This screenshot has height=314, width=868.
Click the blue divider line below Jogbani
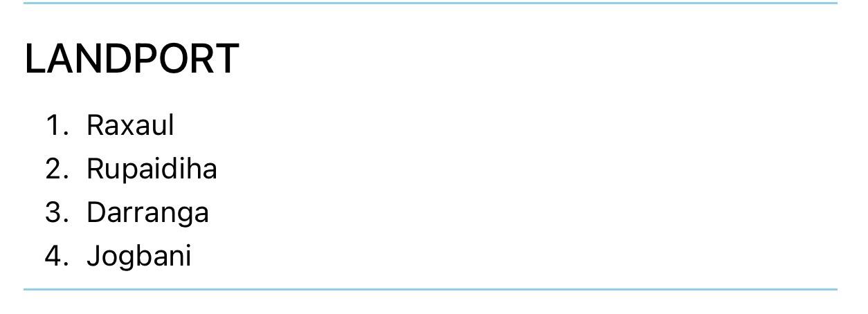[431, 289]
